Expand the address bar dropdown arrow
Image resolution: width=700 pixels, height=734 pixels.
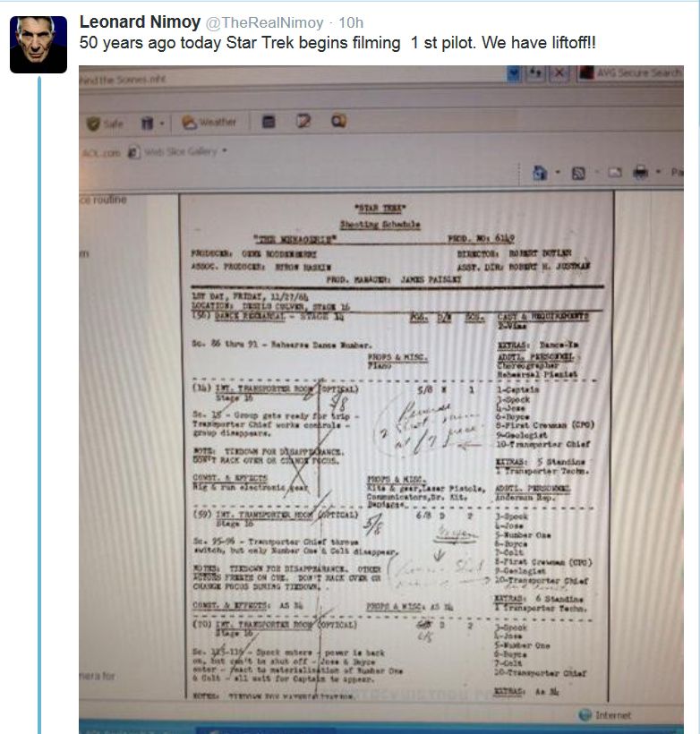pos(514,73)
